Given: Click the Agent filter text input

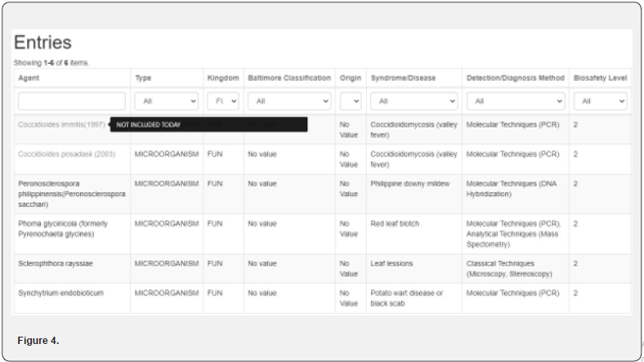Looking at the screenshot, I should [72, 101].
